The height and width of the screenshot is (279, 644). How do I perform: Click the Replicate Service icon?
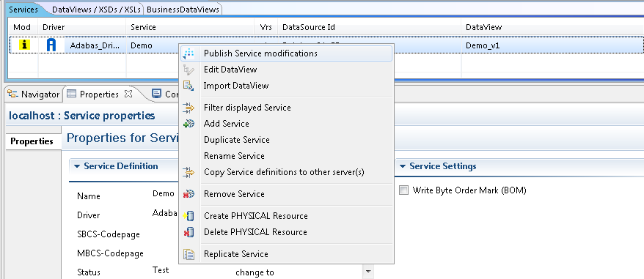[x=189, y=254]
